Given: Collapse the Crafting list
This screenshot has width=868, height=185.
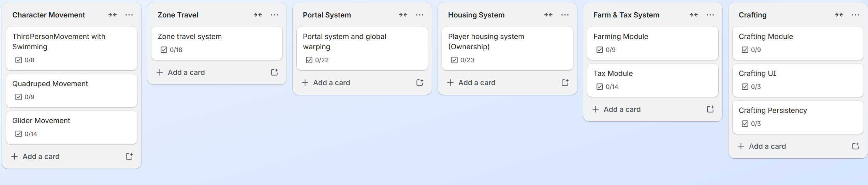Looking at the screenshot, I should [x=839, y=15].
